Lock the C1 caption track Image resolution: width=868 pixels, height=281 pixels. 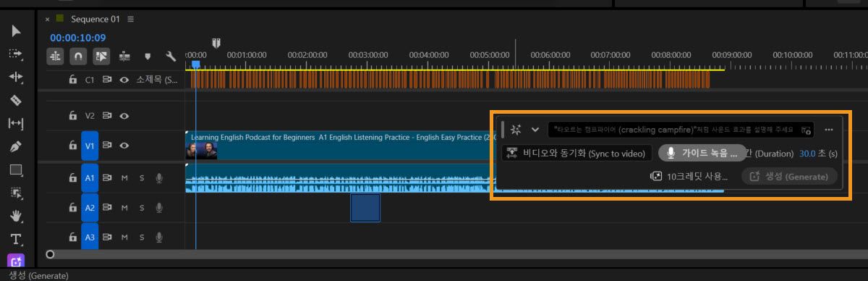pos(72,80)
